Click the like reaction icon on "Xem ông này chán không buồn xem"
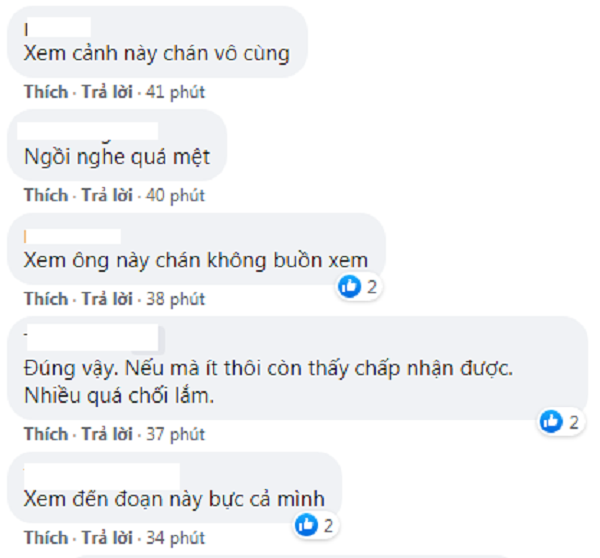 point(349,287)
